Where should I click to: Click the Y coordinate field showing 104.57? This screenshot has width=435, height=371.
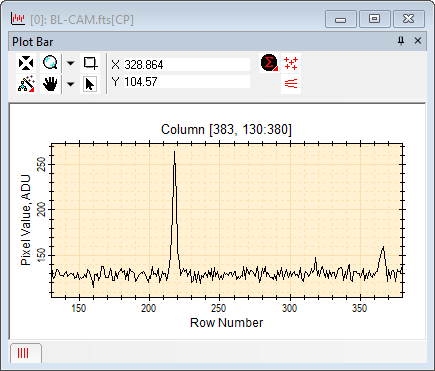pos(187,82)
